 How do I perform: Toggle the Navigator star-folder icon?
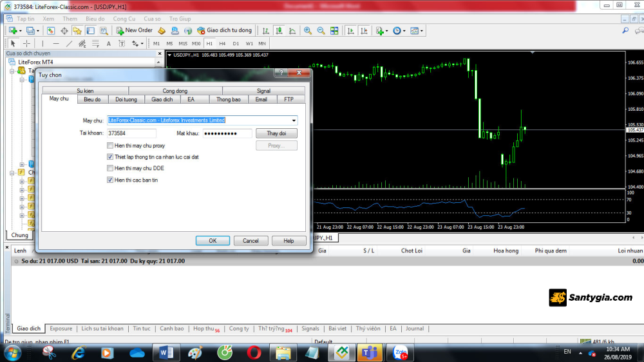point(77,30)
